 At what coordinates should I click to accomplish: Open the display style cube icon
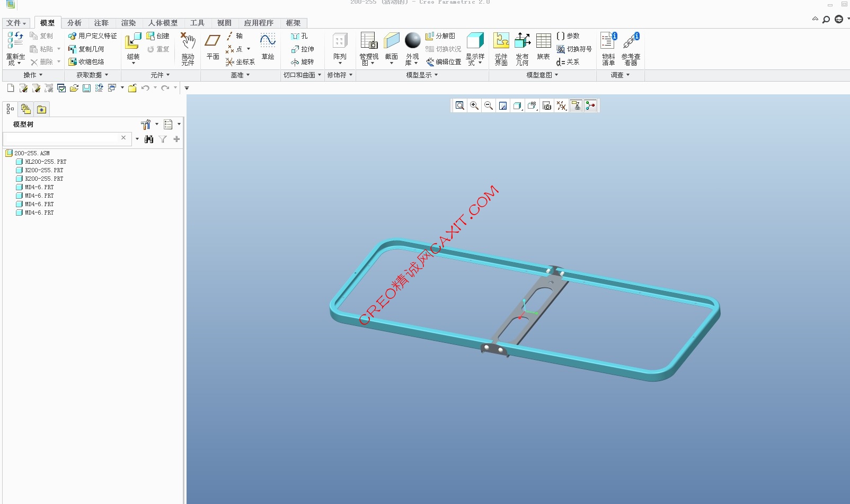517,105
